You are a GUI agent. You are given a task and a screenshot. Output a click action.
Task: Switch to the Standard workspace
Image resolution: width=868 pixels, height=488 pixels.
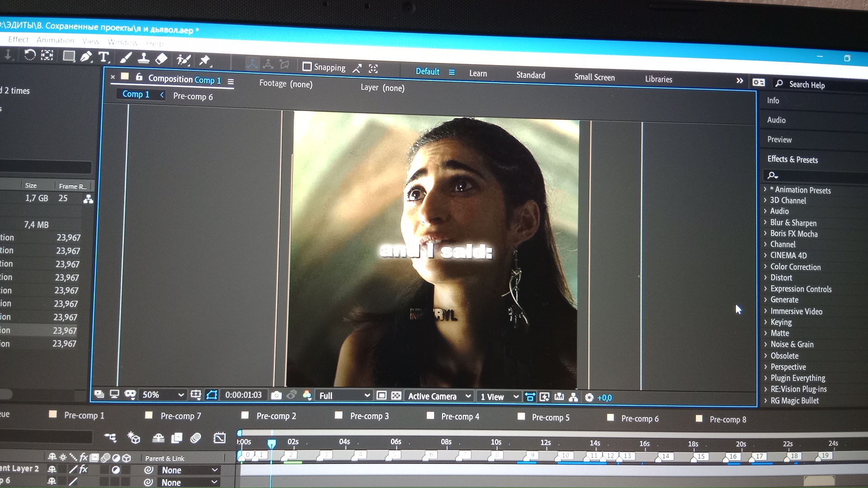(x=530, y=75)
